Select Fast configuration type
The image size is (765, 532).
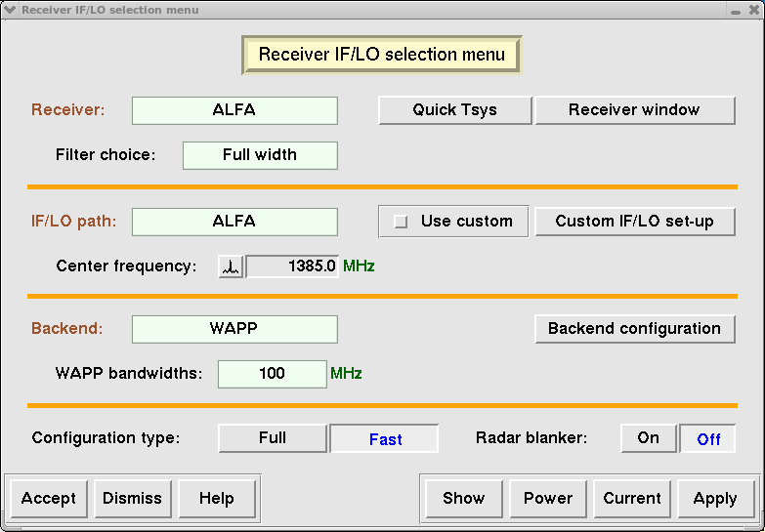click(385, 439)
